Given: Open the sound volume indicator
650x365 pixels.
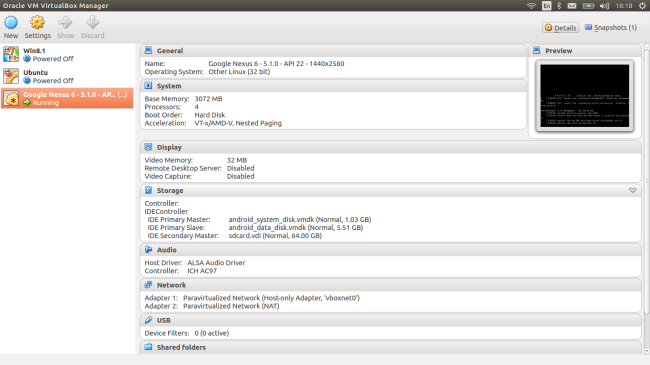Looking at the screenshot, I should pos(604,6).
